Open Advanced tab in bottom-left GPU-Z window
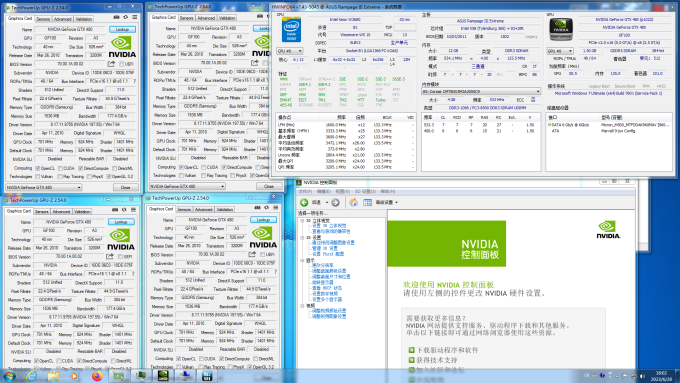Screen dimensions: 680x383 click(x=61, y=212)
